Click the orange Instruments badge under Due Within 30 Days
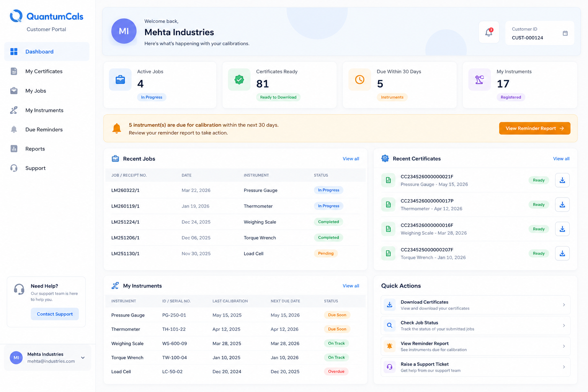 point(392,97)
